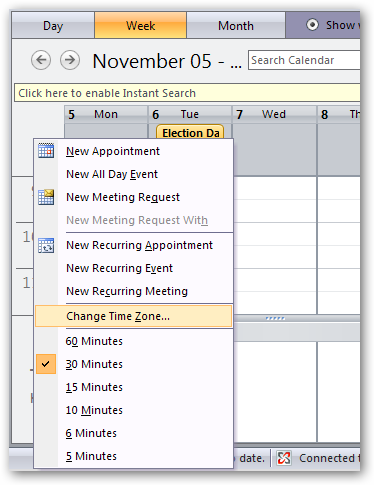Viewport: 374px width, 485px height.
Task: Open the Election Day event
Action: [x=190, y=132]
